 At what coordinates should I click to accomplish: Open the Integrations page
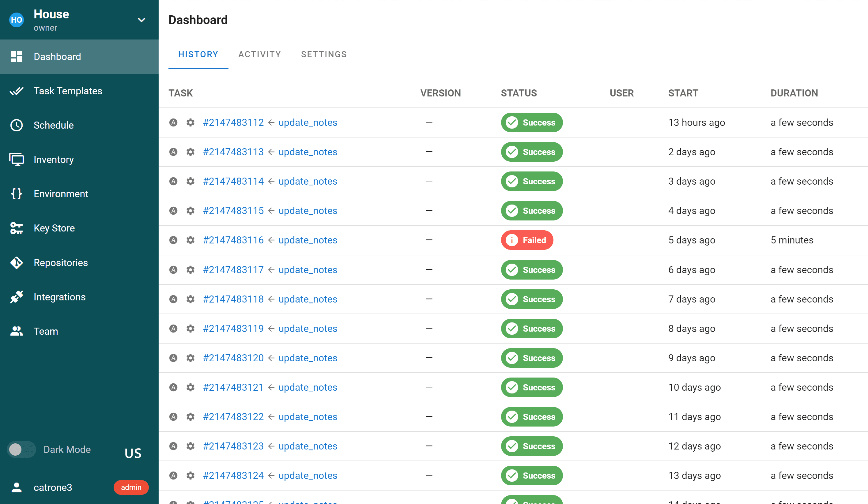point(60,297)
